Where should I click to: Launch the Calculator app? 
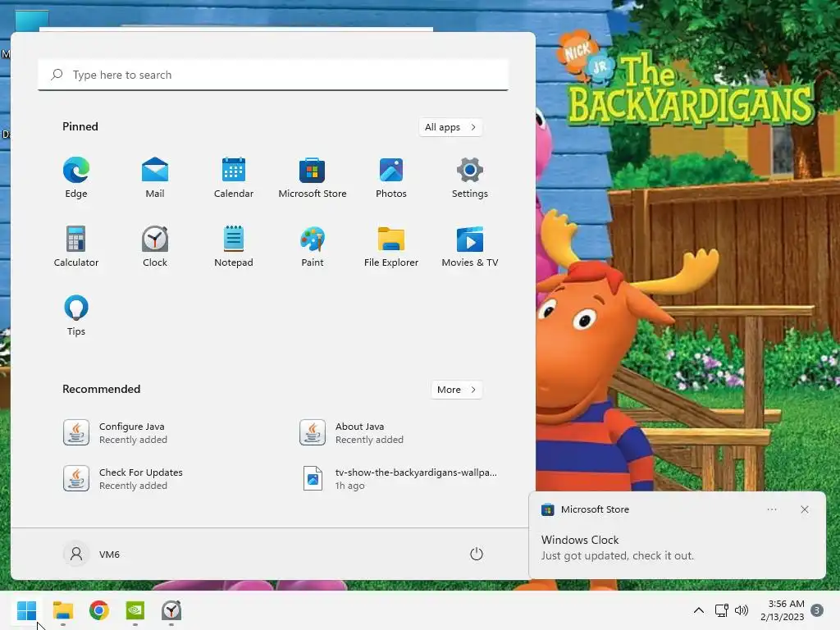76,246
